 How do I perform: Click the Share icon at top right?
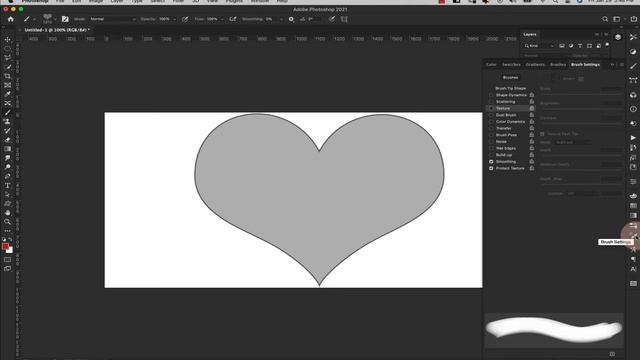[633, 19]
